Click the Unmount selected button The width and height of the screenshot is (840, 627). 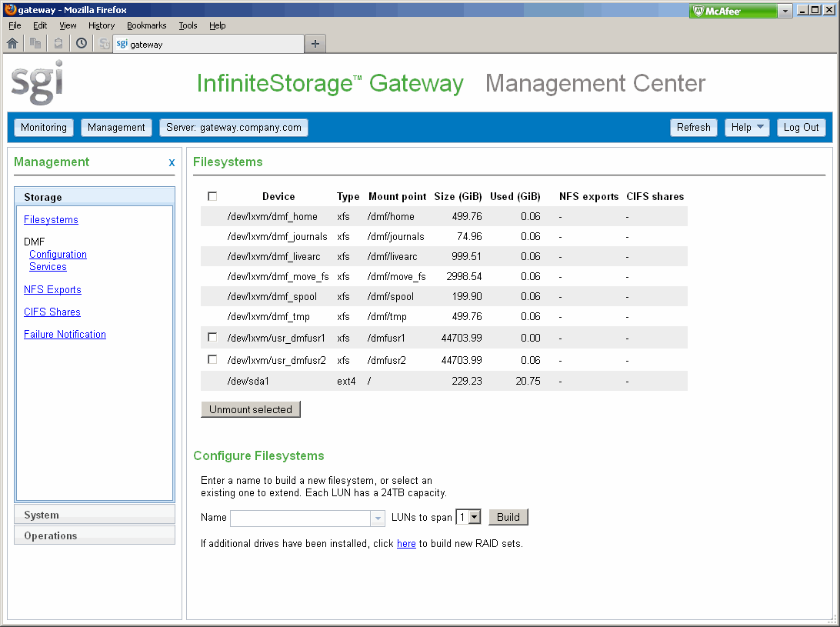251,409
